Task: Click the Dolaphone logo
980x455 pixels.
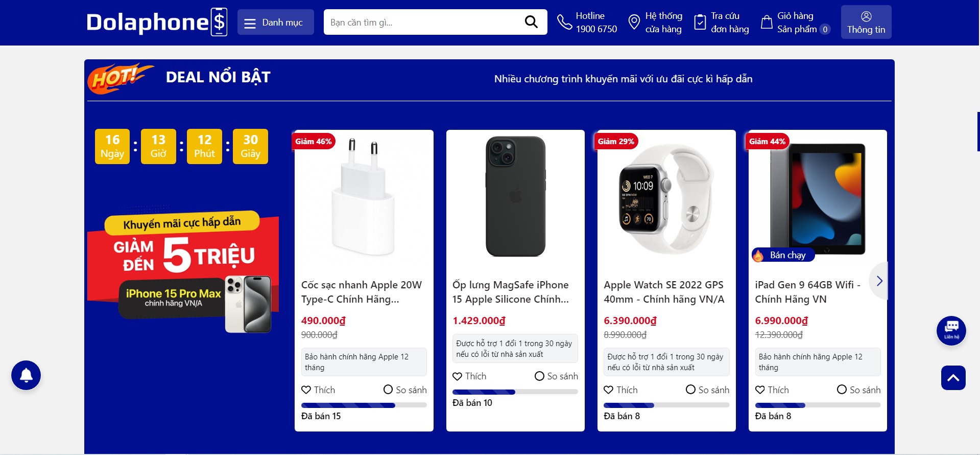Action: (157, 22)
